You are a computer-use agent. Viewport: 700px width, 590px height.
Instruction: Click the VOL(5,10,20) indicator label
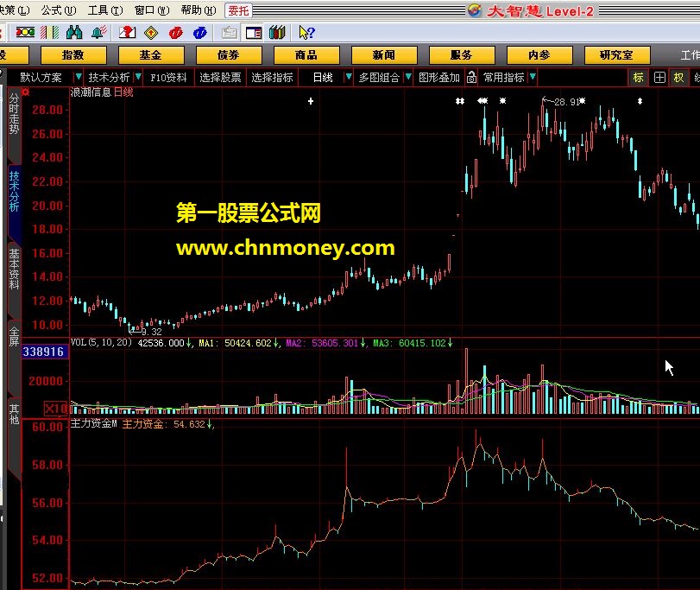click(101, 343)
